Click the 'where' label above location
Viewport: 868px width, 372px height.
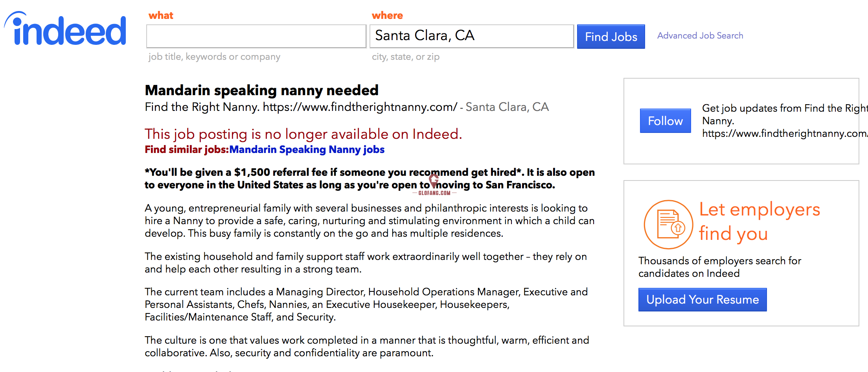(x=387, y=15)
